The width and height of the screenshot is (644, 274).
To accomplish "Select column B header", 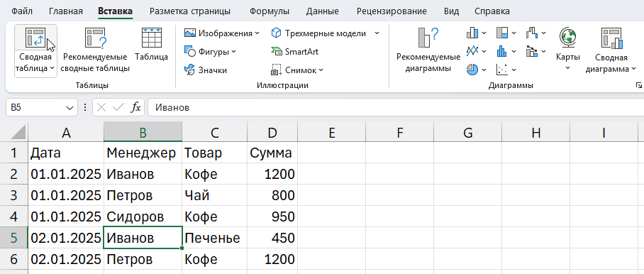I will pyautogui.click(x=143, y=132).
